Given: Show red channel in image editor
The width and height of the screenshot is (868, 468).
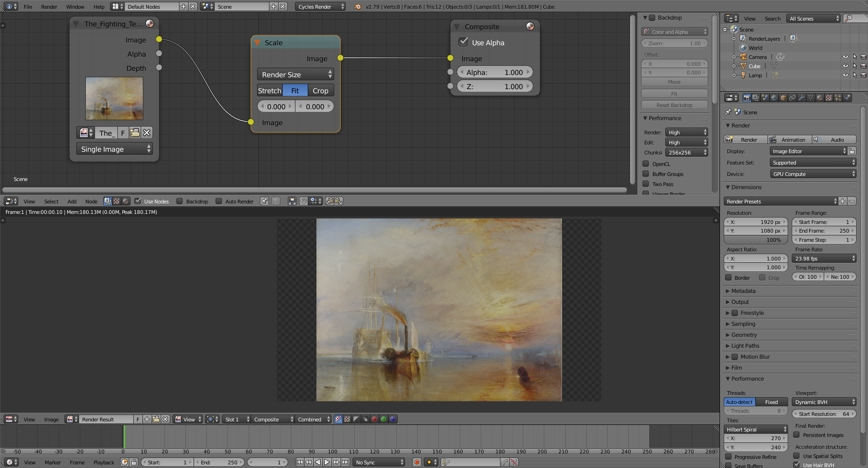Looking at the screenshot, I should 374,419.
